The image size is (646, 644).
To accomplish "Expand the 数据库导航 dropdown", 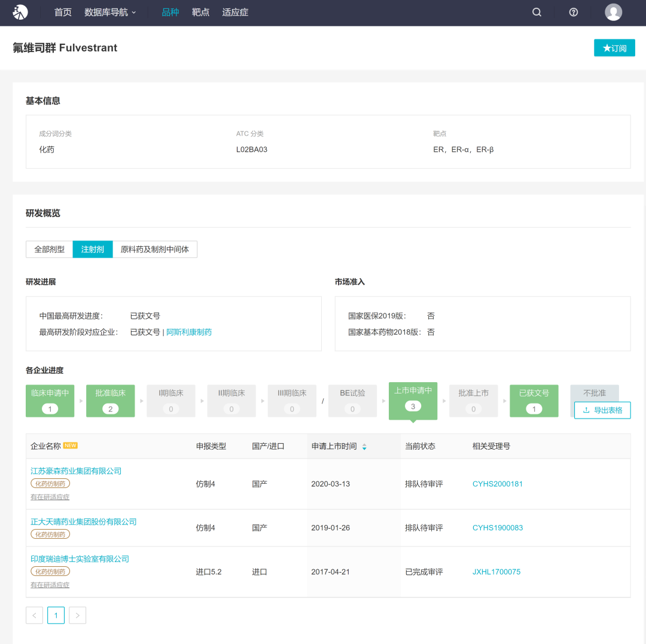I will point(110,13).
